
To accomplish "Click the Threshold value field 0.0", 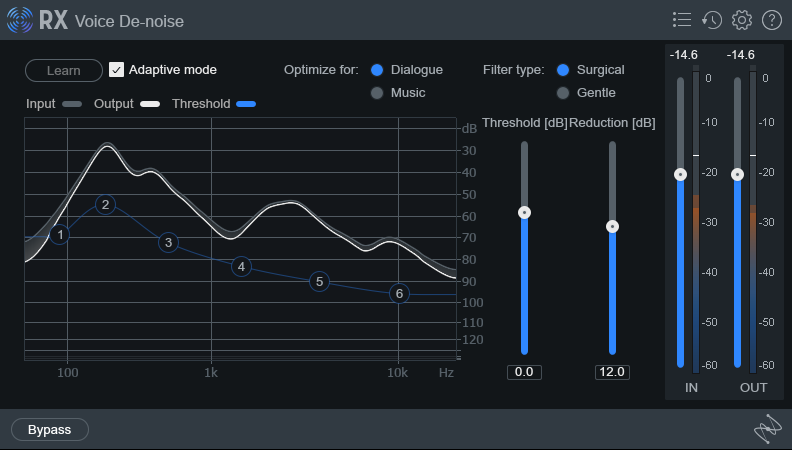I will (x=524, y=372).
